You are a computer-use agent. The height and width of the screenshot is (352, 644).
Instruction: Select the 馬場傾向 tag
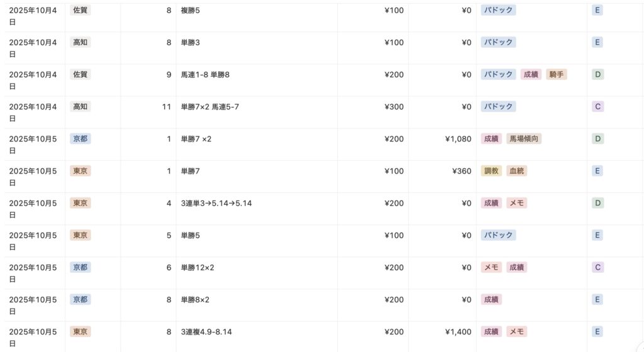pos(524,139)
